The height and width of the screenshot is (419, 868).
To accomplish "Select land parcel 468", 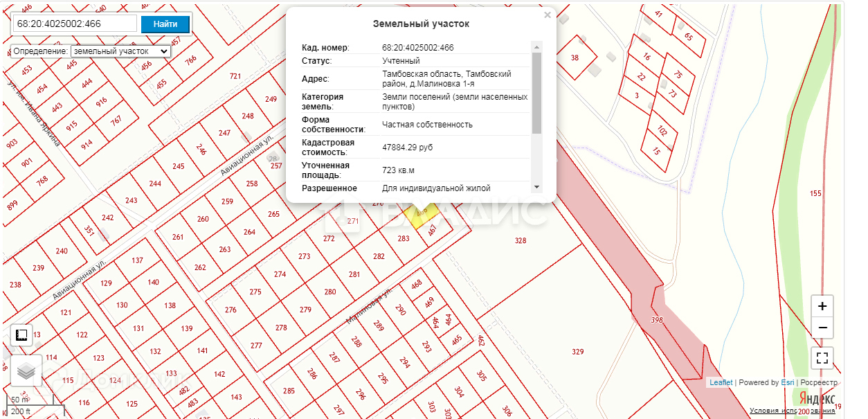I will click(417, 284).
